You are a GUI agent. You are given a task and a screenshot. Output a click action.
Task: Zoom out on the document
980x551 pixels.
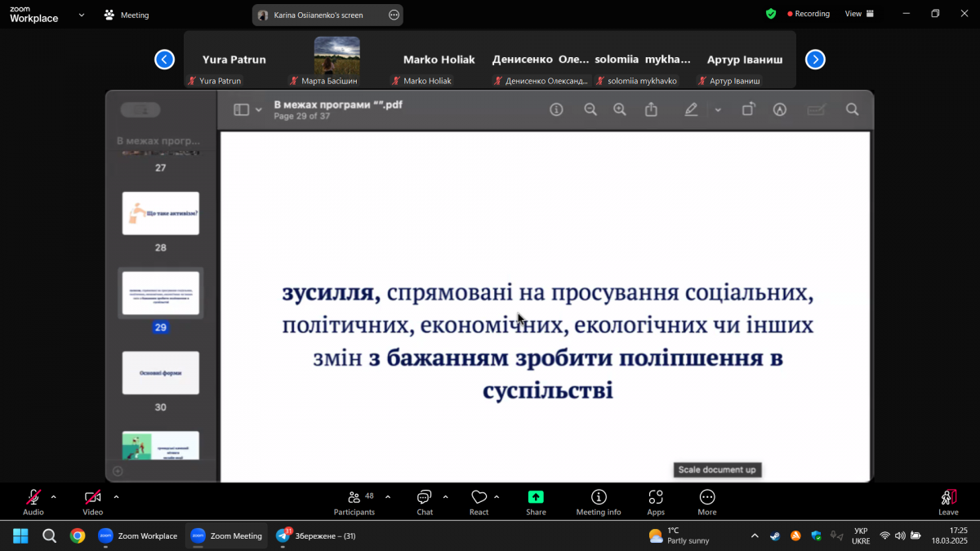590,109
